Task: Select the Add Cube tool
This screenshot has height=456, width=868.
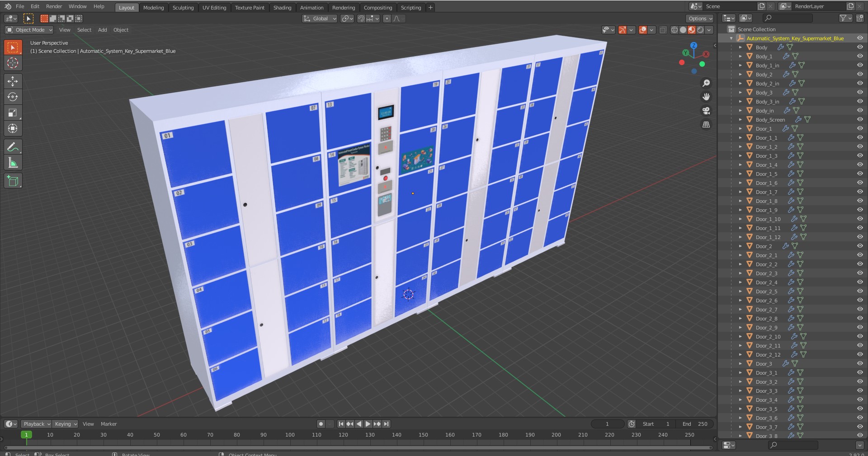Action: coord(13,181)
